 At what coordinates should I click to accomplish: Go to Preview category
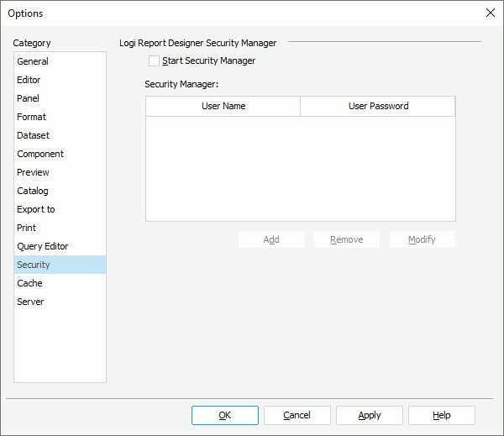coord(33,172)
